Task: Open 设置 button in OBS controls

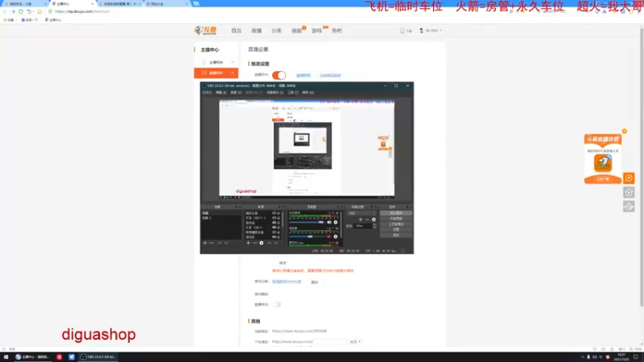Action: point(396,230)
